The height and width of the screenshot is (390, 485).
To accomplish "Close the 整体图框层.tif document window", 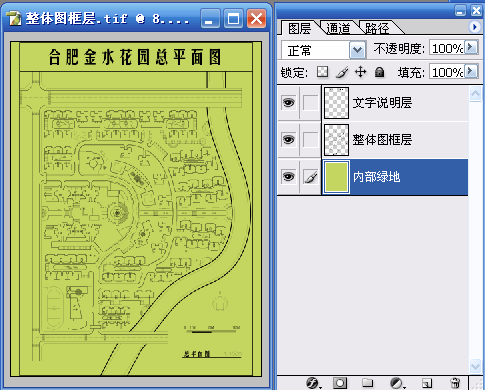I will [x=256, y=18].
